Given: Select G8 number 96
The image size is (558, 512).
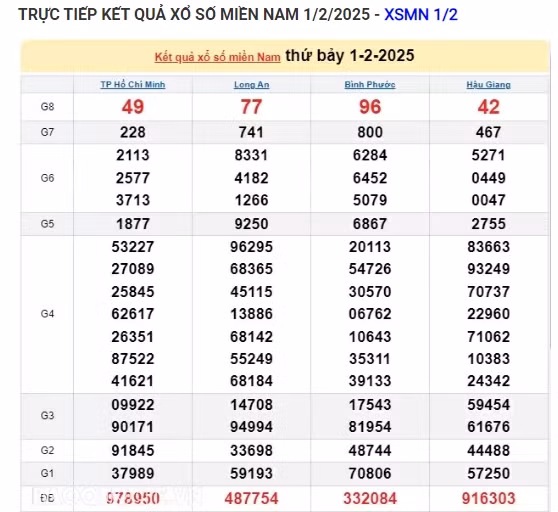Looking at the screenshot, I should pyautogui.click(x=370, y=107).
